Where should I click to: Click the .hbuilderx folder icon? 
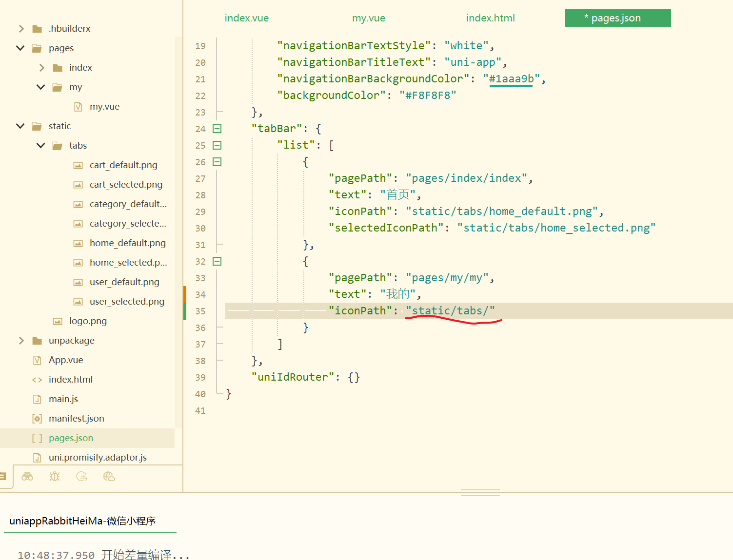37,29
